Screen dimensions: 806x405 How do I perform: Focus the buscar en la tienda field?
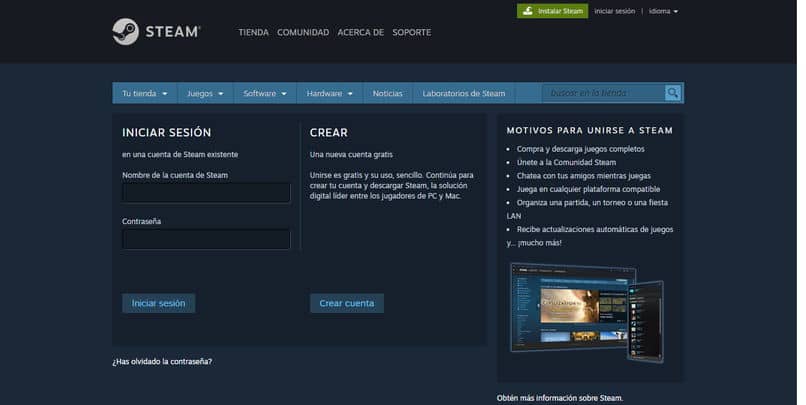pyautogui.click(x=603, y=93)
